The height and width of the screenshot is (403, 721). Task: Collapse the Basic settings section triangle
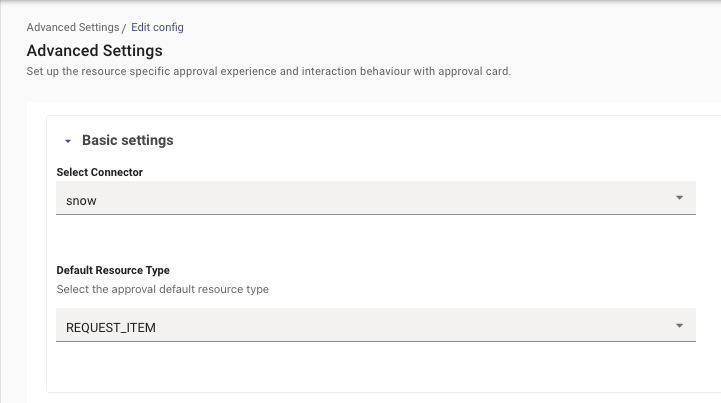[68, 141]
